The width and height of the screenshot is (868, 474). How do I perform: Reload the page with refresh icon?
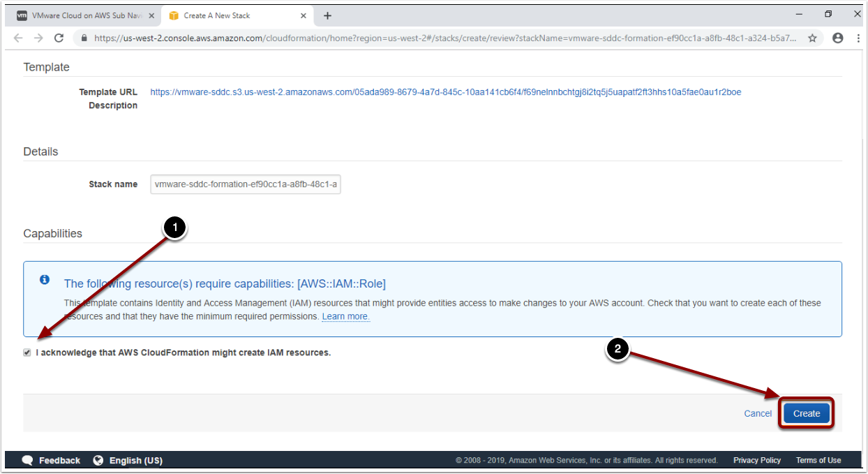pos(59,38)
